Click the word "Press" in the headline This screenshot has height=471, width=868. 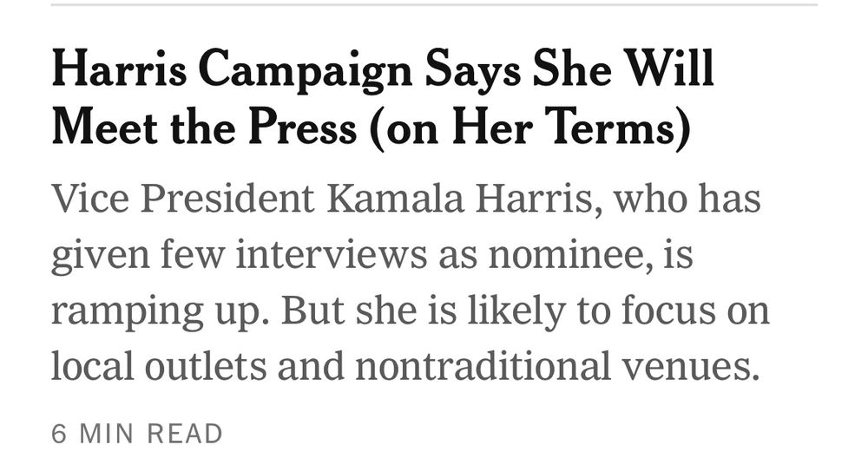click(x=302, y=126)
